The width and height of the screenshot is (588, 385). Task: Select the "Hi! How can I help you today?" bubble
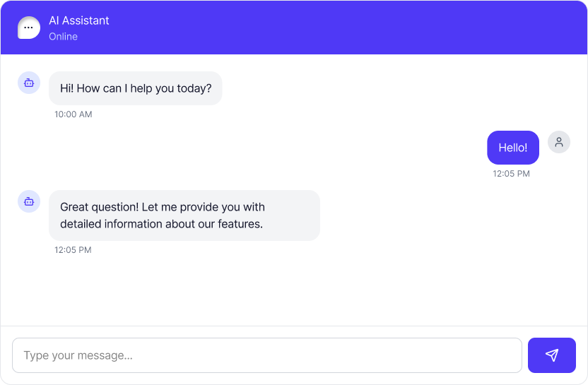135,88
